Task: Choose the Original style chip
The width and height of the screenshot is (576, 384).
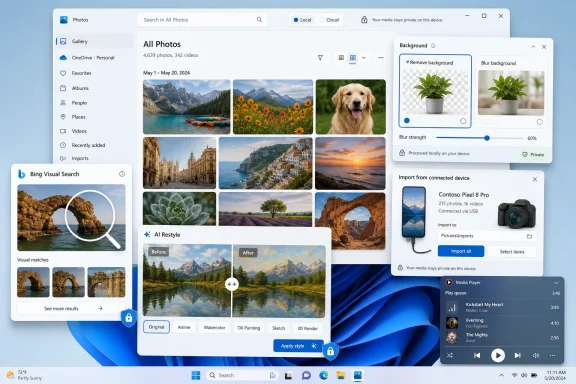Action: pyautogui.click(x=156, y=327)
